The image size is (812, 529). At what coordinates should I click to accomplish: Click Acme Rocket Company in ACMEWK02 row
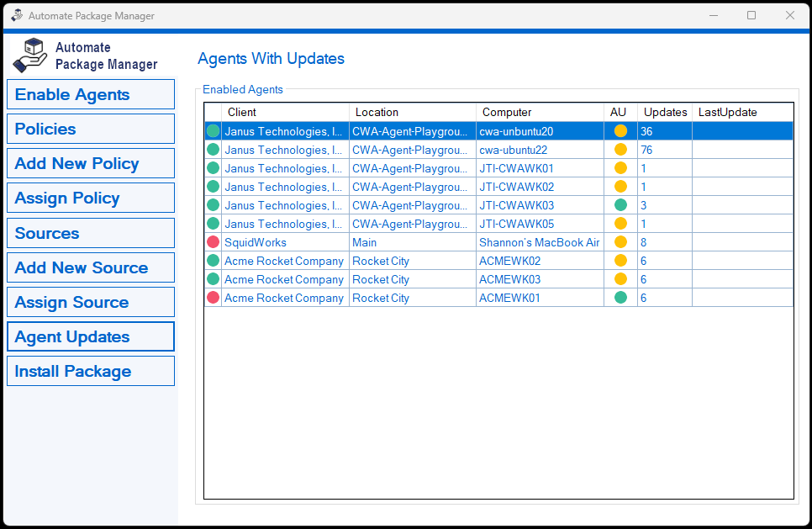point(284,261)
